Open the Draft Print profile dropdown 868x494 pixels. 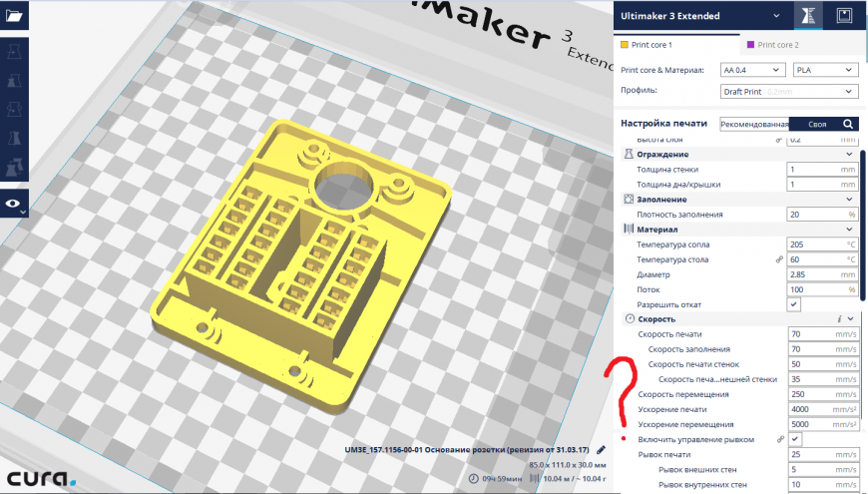[x=789, y=92]
